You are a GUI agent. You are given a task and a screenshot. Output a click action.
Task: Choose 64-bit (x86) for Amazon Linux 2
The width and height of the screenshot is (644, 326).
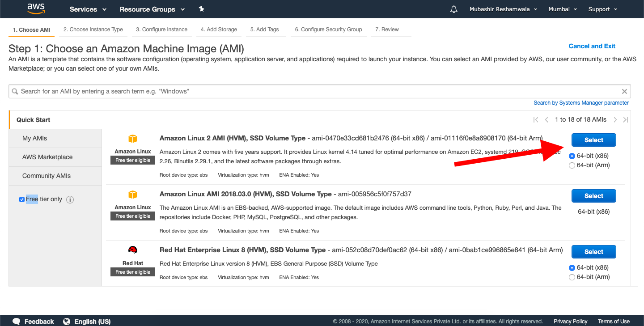pyautogui.click(x=572, y=156)
